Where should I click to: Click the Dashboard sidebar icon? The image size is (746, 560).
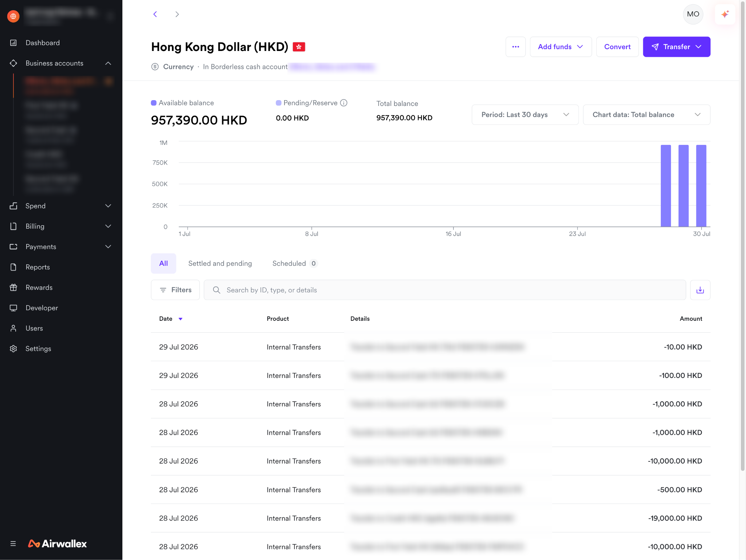point(13,43)
